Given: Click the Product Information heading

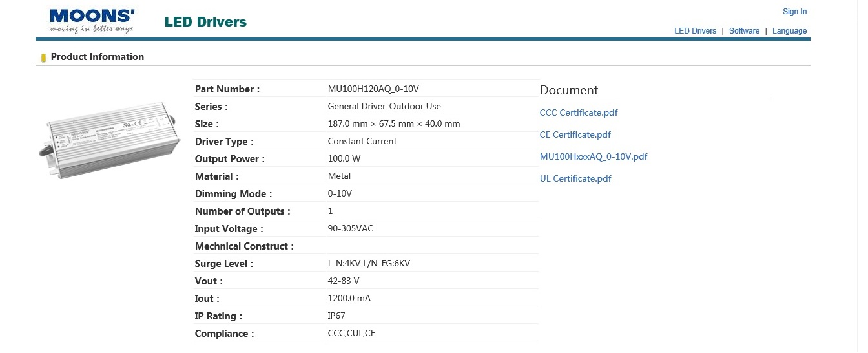Looking at the screenshot, I should [97, 57].
